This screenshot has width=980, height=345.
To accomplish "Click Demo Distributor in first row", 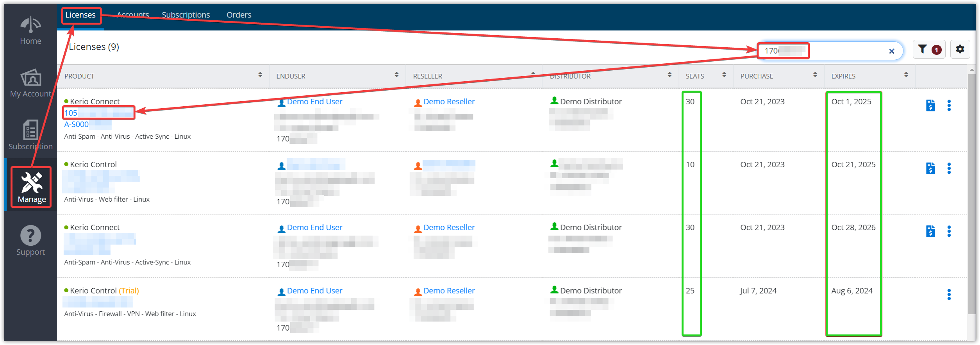I will (x=591, y=102).
